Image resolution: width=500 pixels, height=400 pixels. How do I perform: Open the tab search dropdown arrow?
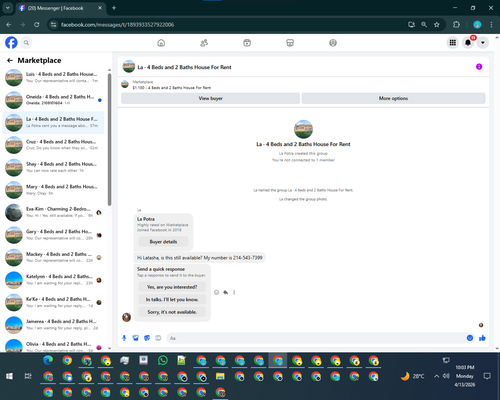(x=7, y=8)
